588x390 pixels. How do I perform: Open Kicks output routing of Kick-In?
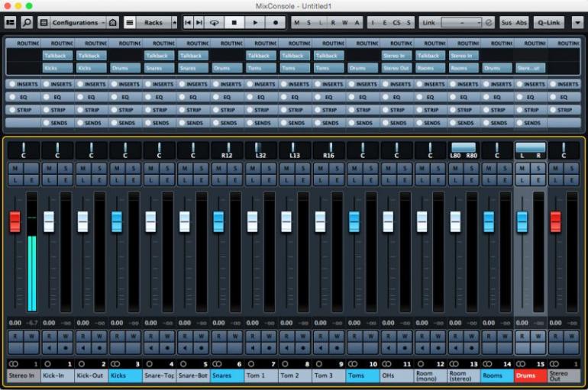(57, 68)
